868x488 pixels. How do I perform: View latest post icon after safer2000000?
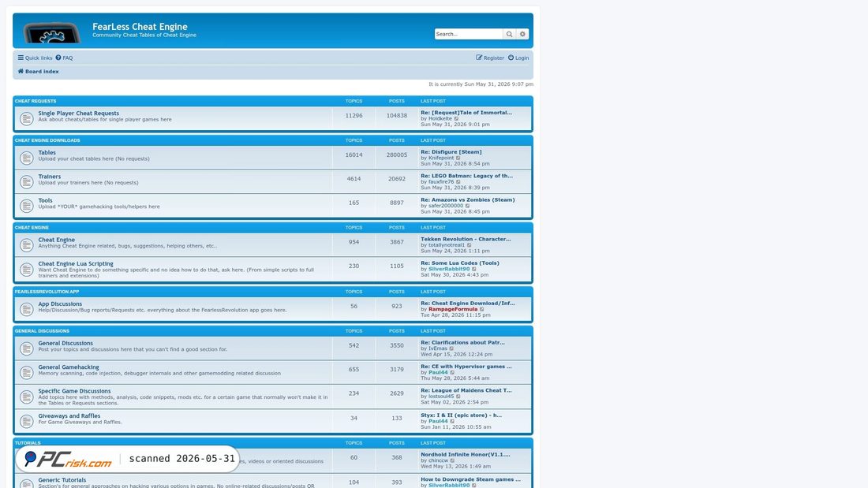pos(468,206)
